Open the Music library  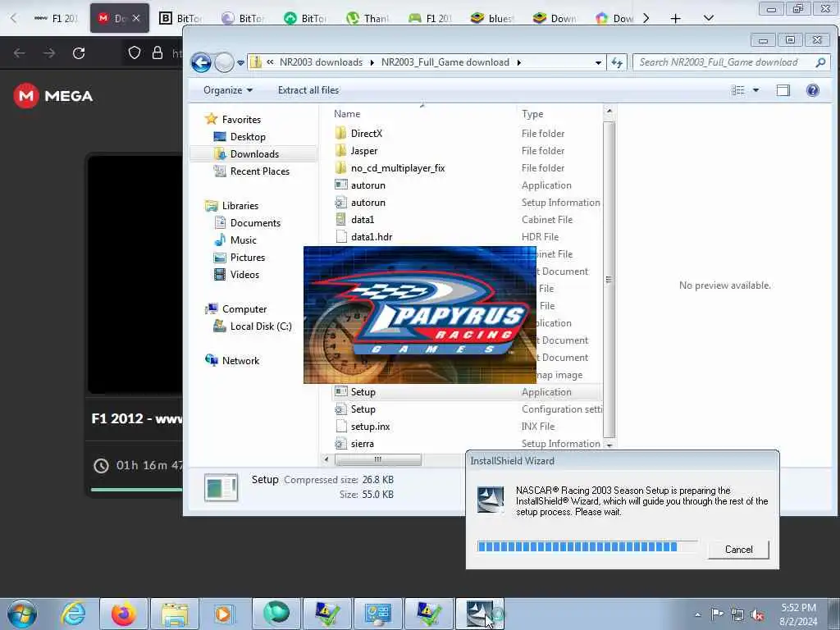(x=243, y=240)
